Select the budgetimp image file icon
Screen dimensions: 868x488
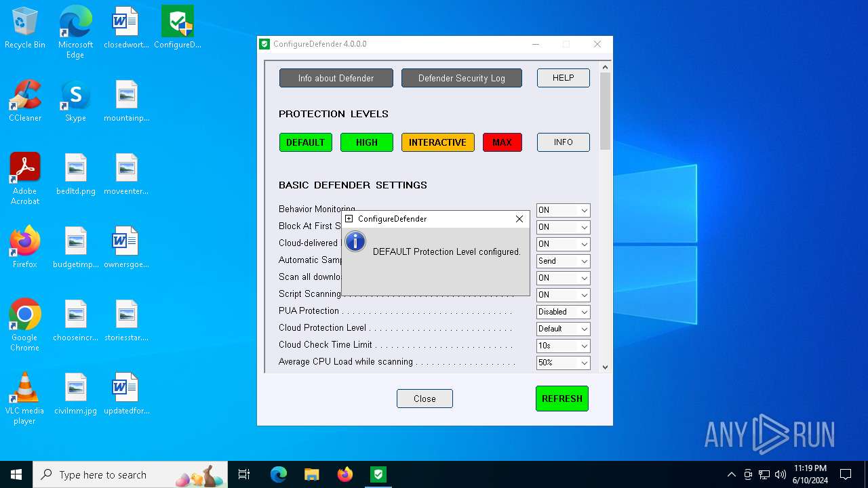coord(75,247)
